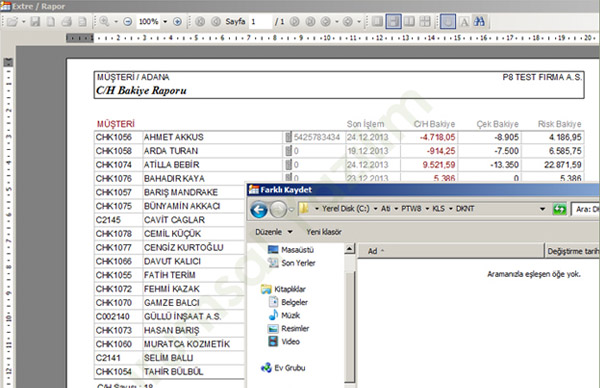Open Müzik library in navigation pane
The width and height of the screenshot is (600, 388).
pyautogui.click(x=284, y=315)
